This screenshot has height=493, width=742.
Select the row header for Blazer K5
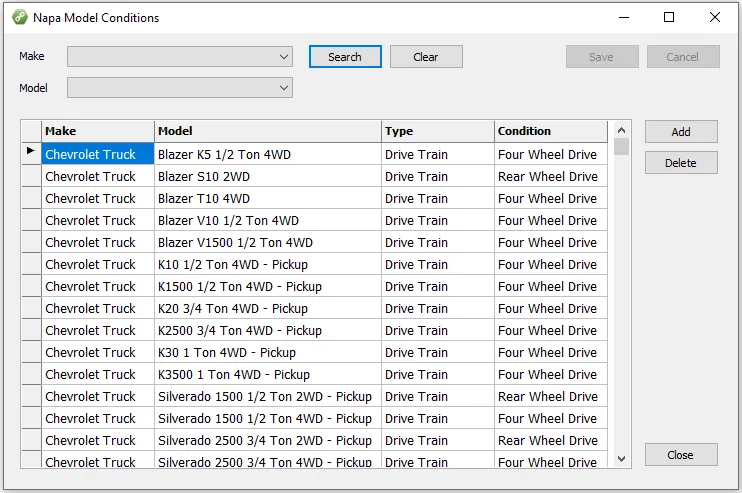click(31, 154)
